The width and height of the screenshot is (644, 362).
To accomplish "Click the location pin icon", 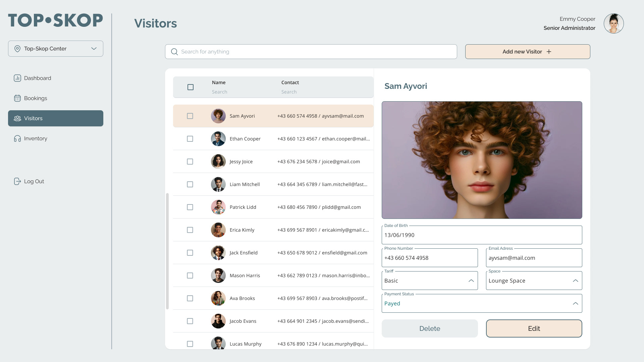I will pos(17,49).
